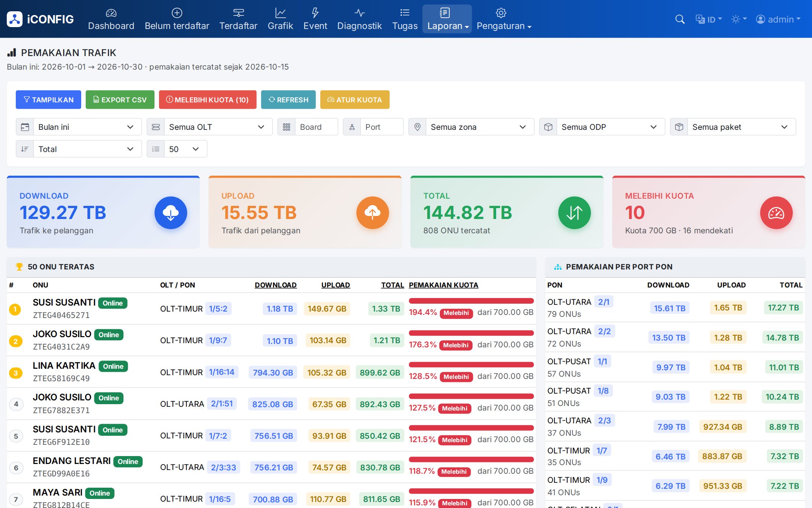Click the bar chart icon beside PEMAKAIAN TRAFIK
Viewport: 812px width, 508px height.
coord(12,53)
